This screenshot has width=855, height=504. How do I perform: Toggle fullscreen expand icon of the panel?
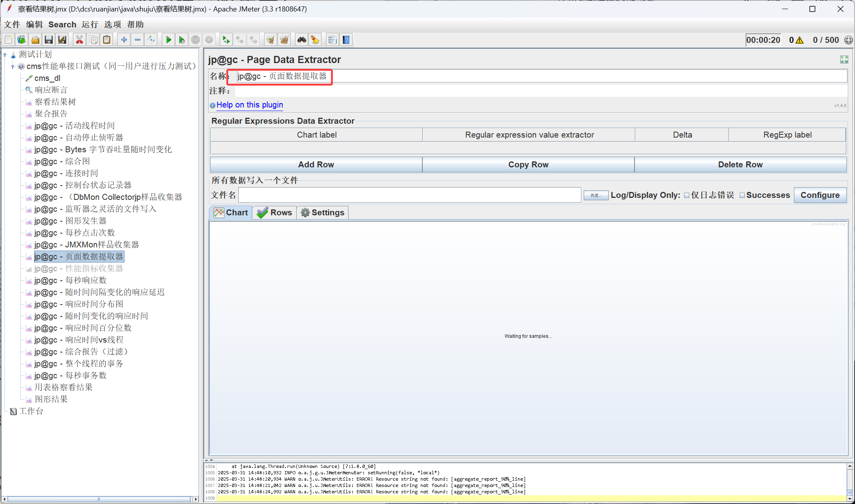pos(844,59)
